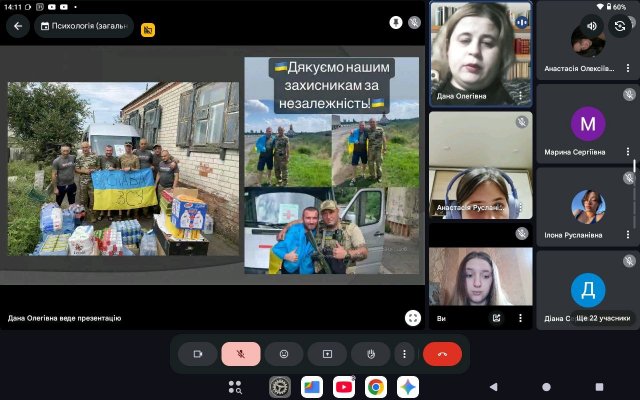
Task: Select Ілона Русланівна profile avatar
Action: coord(588,207)
